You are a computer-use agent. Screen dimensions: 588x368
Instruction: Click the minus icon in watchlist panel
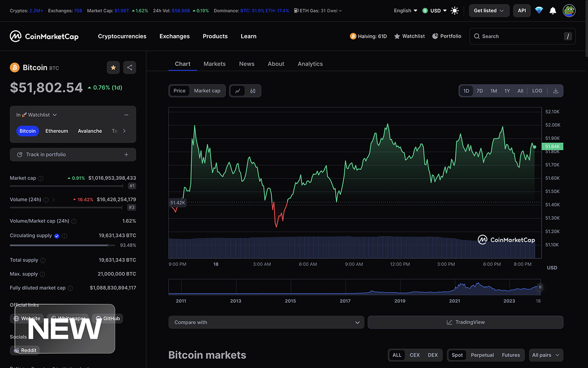(126, 115)
